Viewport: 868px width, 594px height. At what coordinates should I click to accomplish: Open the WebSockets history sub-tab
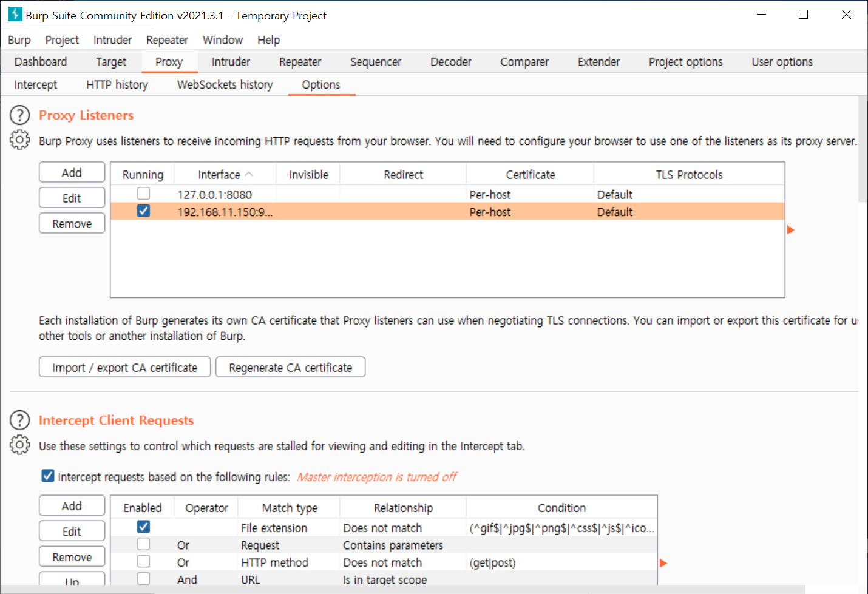pyautogui.click(x=225, y=85)
